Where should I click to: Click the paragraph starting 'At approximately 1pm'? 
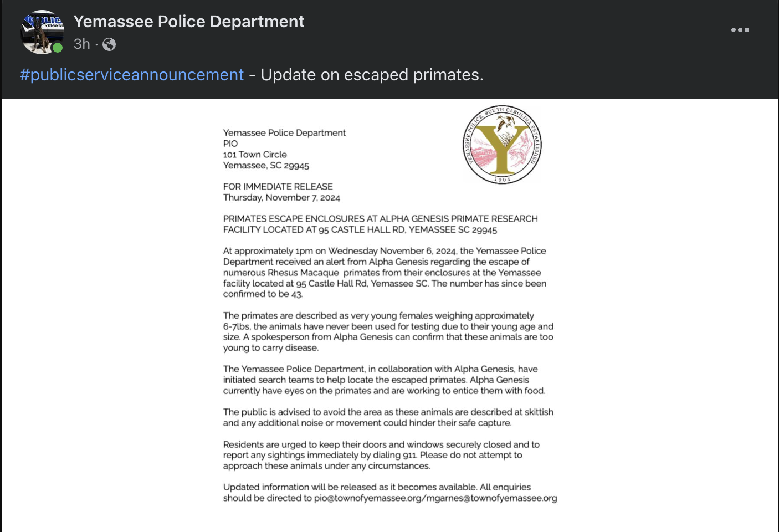click(x=385, y=273)
